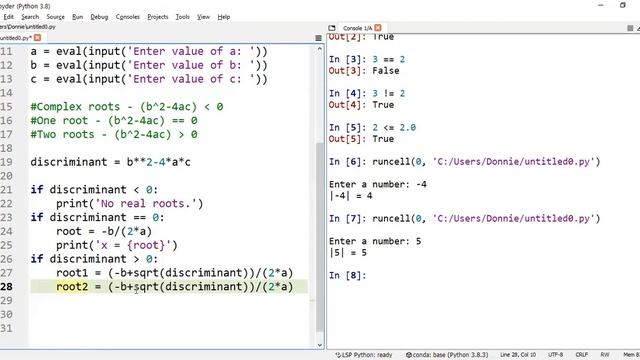Screen dimensions: 640x360
Task: Open the Search menu
Action: click(30, 17)
